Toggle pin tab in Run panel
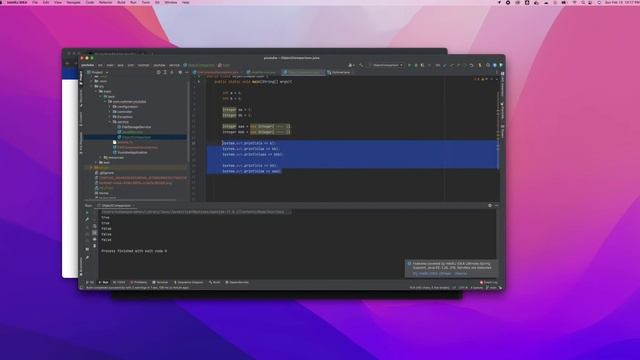This screenshot has width=640, height=360. pyautogui.click(x=87, y=258)
